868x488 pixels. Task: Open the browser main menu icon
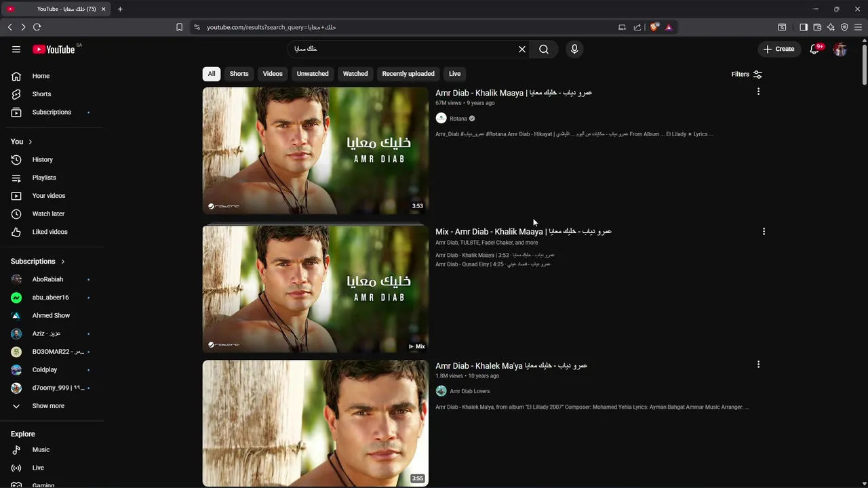click(858, 27)
